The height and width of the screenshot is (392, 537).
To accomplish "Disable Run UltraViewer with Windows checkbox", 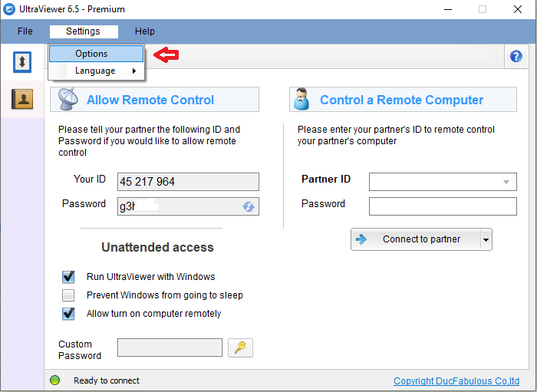I will 69,277.
